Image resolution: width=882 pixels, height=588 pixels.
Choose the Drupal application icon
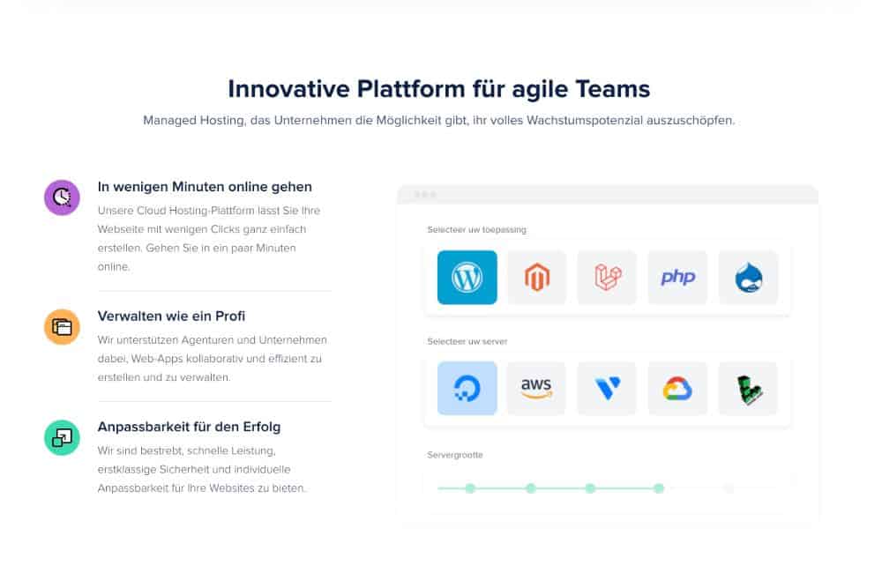pos(748,277)
